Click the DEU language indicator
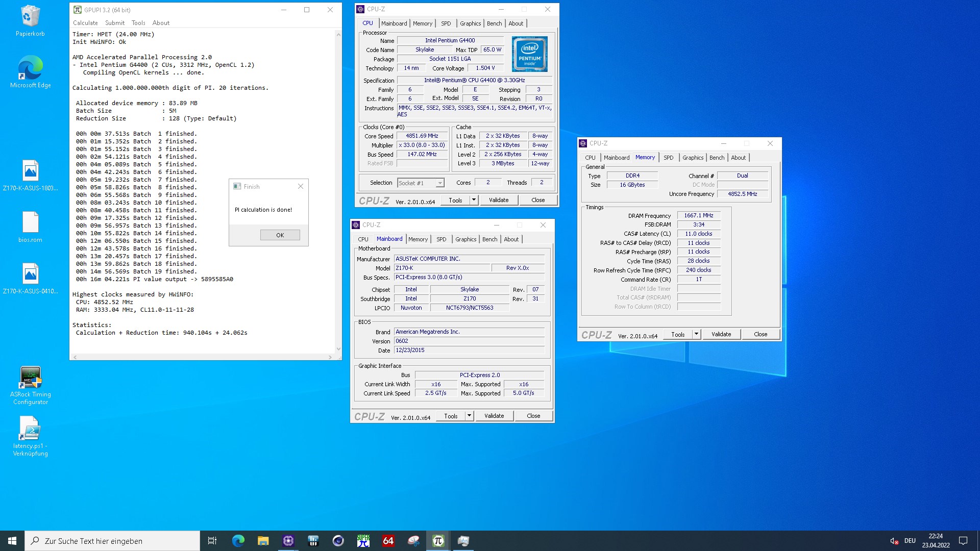This screenshot has height=551, width=980. pyautogui.click(x=910, y=541)
